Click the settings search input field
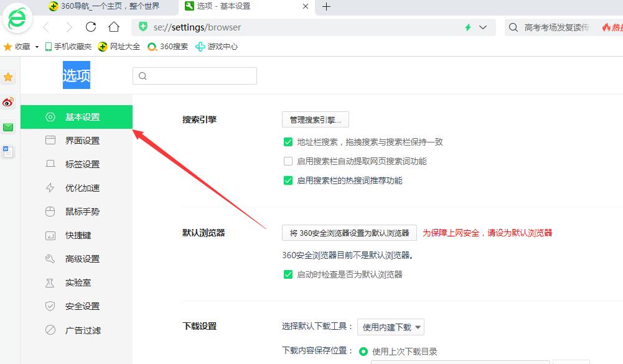The image size is (623, 364). [x=194, y=75]
